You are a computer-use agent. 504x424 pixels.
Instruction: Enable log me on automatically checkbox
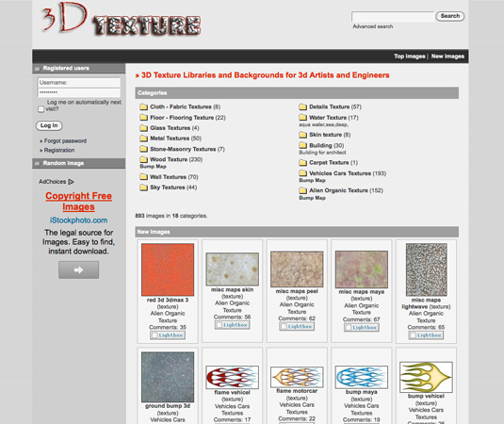pos(41,109)
